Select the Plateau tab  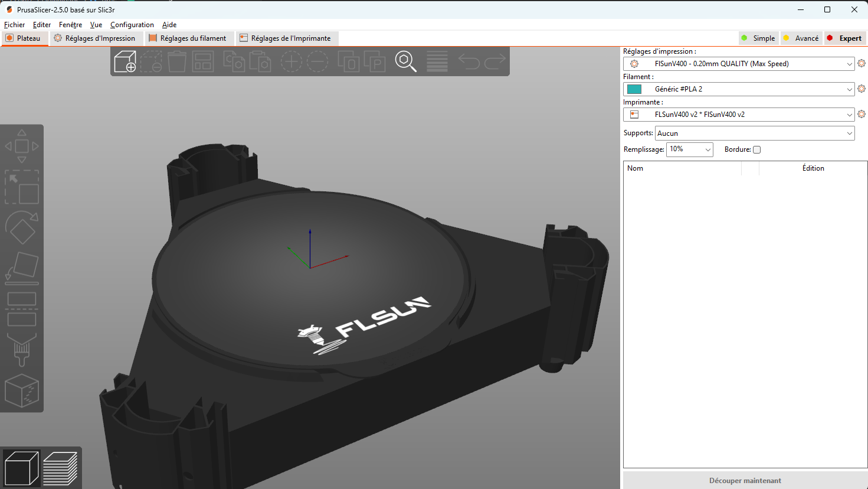click(x=24, y=38)
